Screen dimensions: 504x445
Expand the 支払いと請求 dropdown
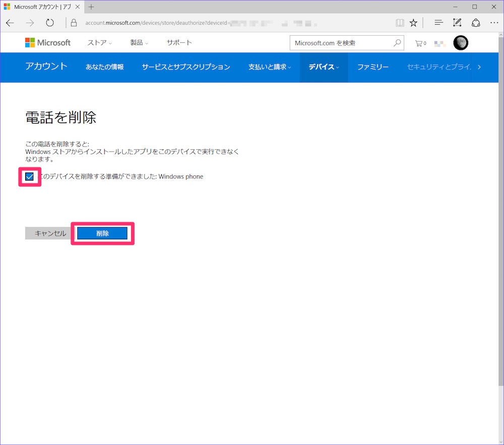[270, 67]
